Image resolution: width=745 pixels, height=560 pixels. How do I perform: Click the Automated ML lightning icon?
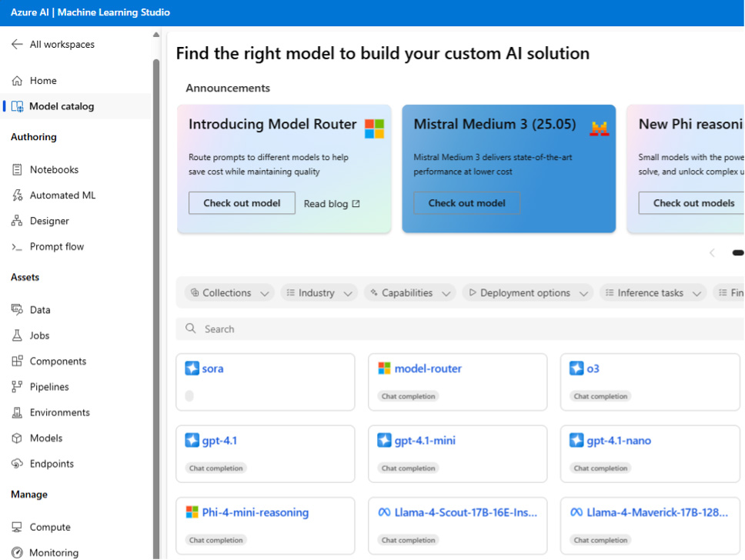click(x=17, y=195)
